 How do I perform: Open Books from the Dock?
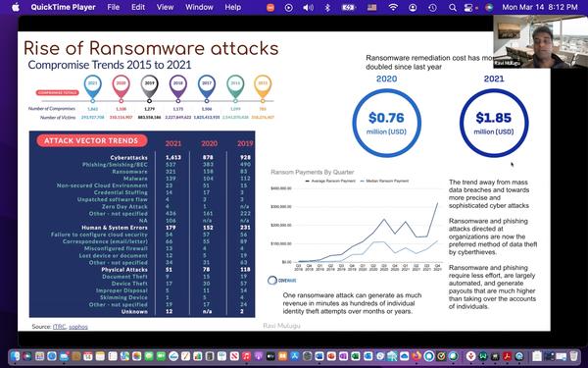click(x=282, y=356)
